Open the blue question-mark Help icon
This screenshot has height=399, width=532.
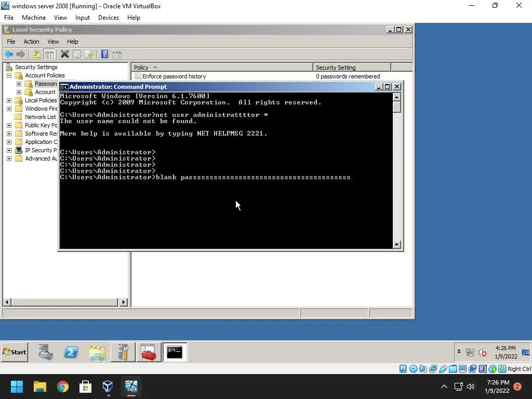pyautogui.click(x=105, y=54)
